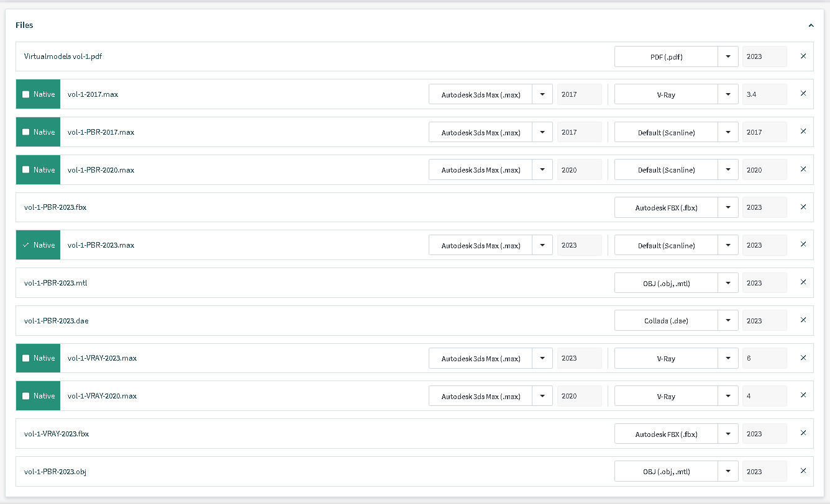The height and width of the screenshot is (504, 830).
Task: Enable the Native checkbox for vol-1-VRAY-2020.max
Action: (25, 396)
